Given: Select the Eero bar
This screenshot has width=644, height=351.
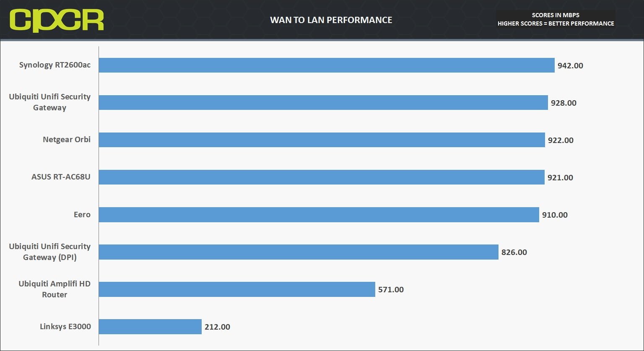Looking at the screenshot, I should pyautogui.click(x=319, y=214).
